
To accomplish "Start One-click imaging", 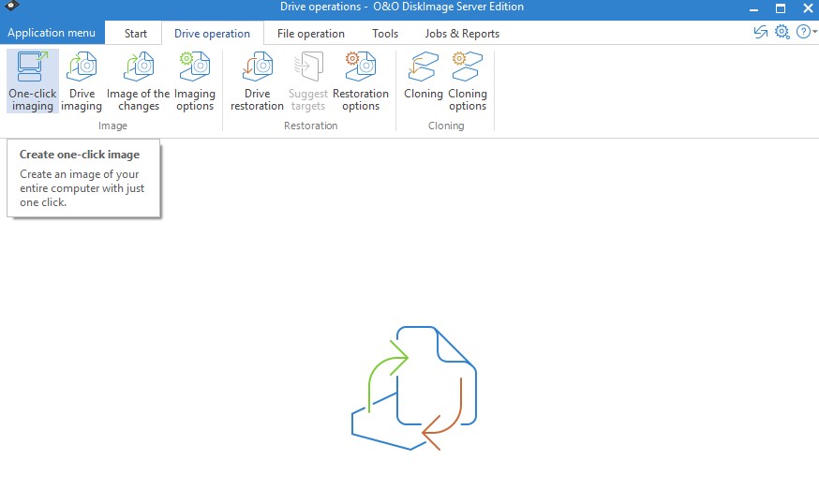I will point(33,81).
